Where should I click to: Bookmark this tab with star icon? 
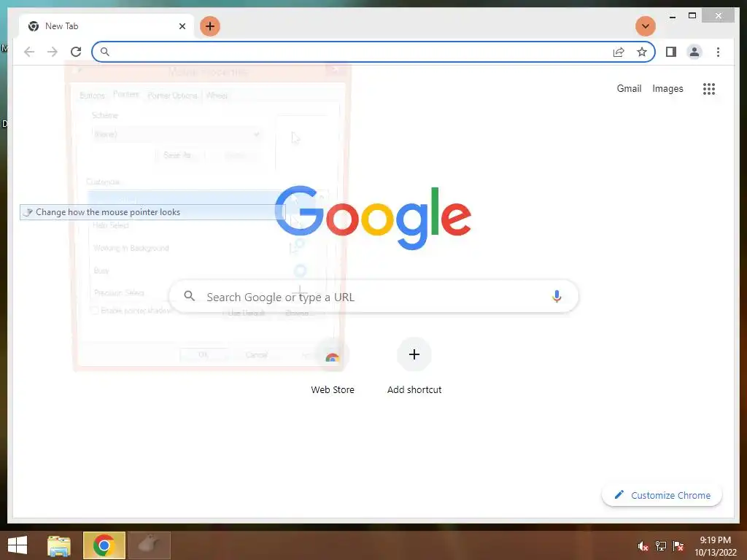pyautogui.click(x=642, y=52)
